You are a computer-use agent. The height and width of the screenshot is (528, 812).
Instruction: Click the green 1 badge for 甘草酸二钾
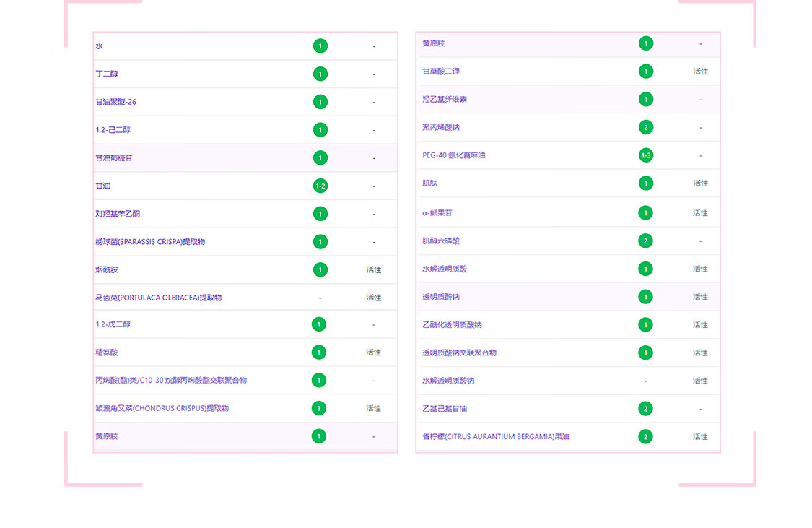click(x=645, y=72)
